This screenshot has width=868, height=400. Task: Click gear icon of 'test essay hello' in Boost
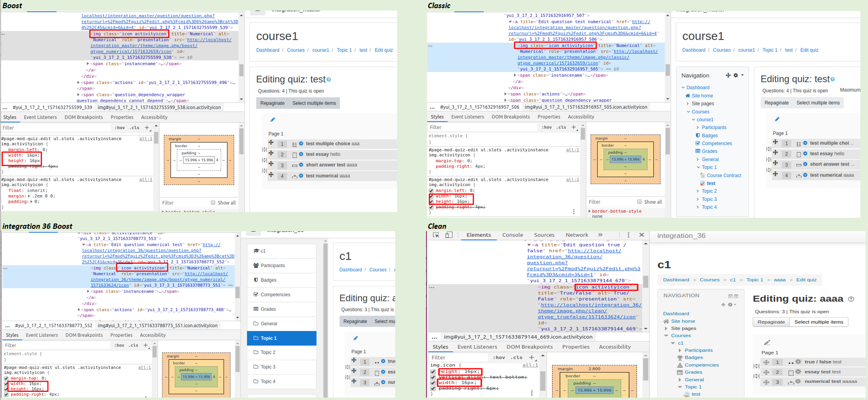pos(301,154)
